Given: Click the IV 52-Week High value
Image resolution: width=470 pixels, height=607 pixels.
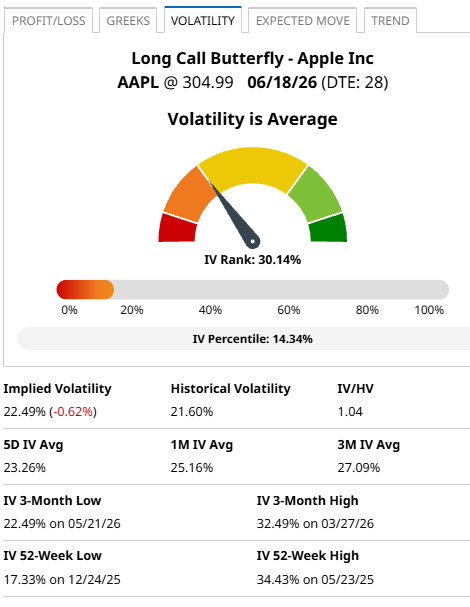Looking at the screenshot, I should tap(315, 580).
